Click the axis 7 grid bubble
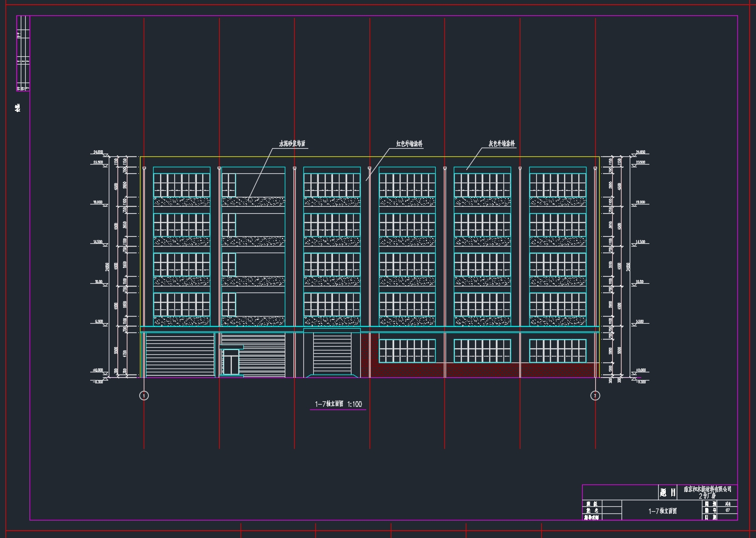 point(595,395)
